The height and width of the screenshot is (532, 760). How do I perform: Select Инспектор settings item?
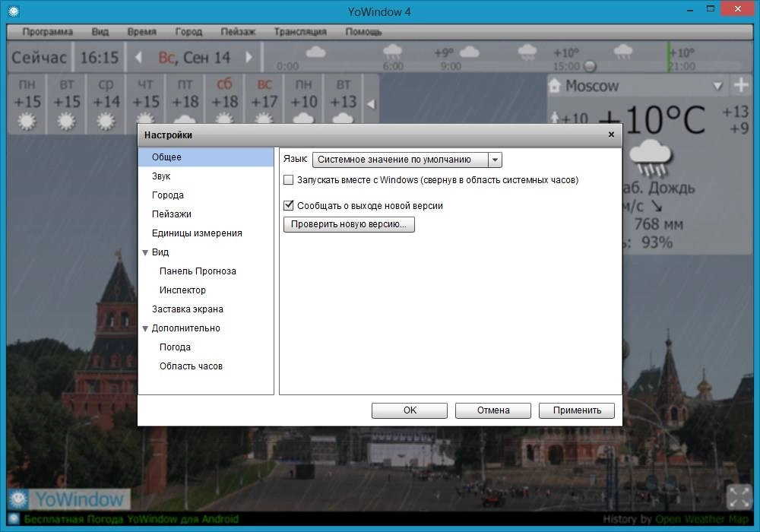click(x=206, y=290)
